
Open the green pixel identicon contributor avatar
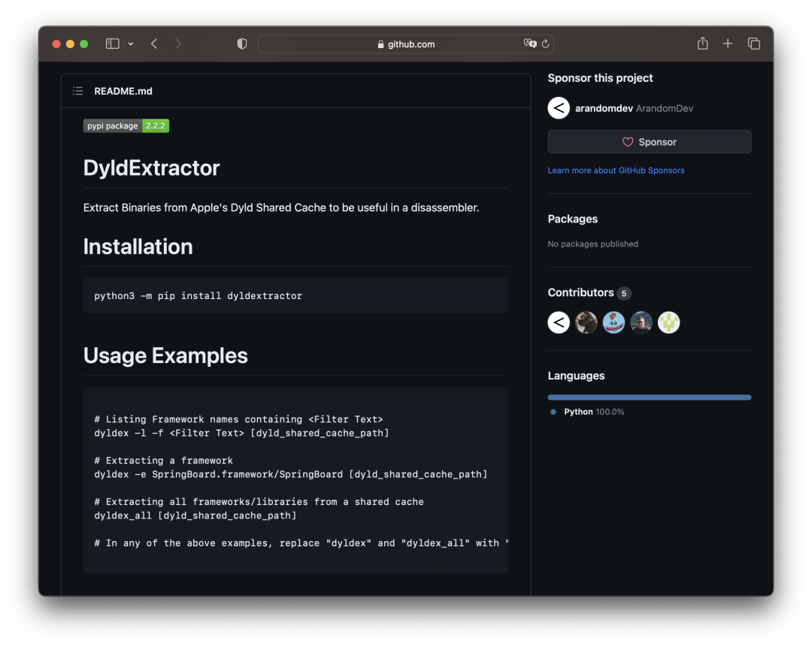point(668,322)
